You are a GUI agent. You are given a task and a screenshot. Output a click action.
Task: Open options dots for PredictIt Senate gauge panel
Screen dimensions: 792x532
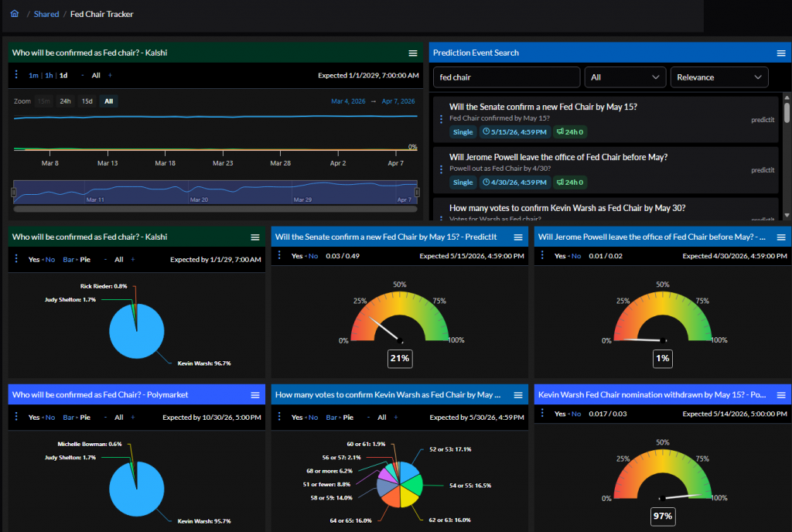click(x=279, y=256)
